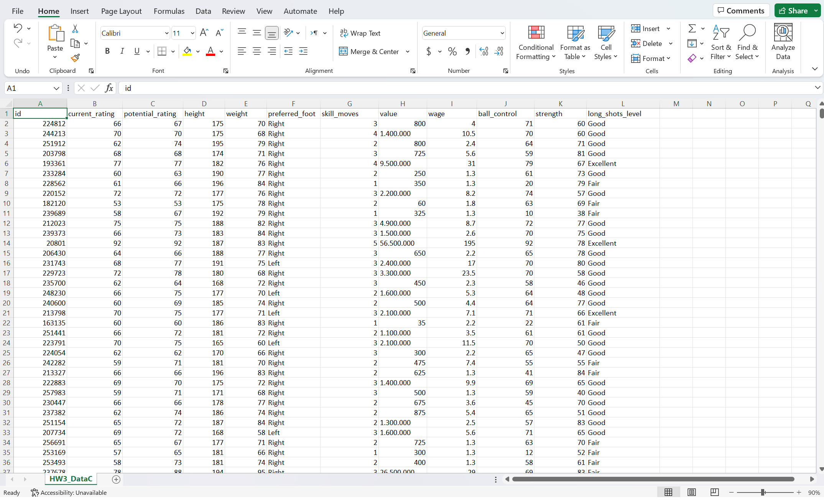This screenshot has width=824, height=504.
Task: Toggle Italic formatting
Action: (122, 51)
